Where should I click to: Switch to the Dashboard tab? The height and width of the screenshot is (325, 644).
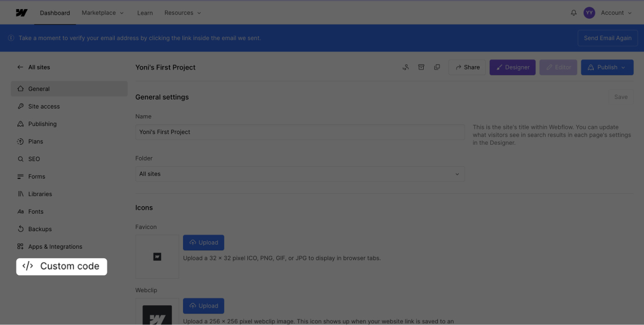pos(55,13)
